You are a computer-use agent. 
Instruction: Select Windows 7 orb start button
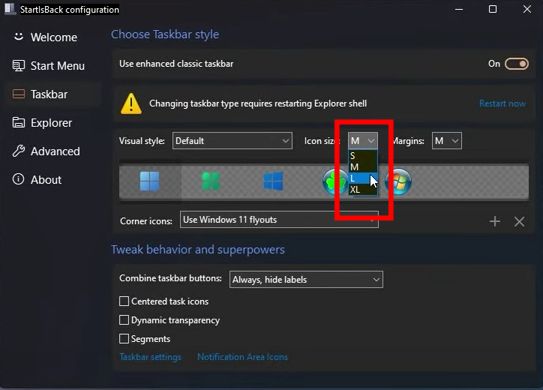399,182
